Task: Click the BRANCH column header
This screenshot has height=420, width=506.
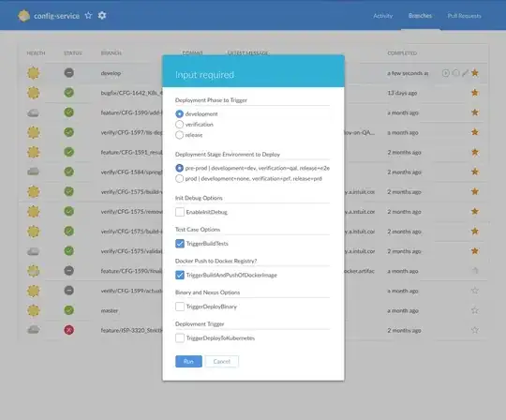Action: pyautogui.click(x=111, y=52)
